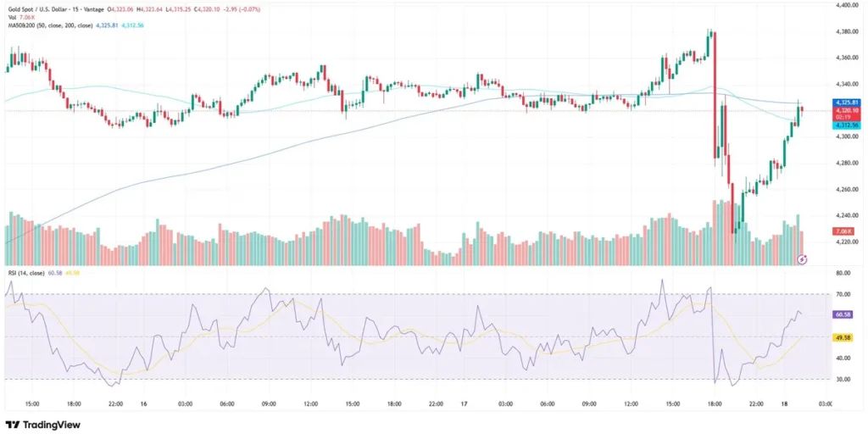The width and height of the screenshot is (868, 439).
Task: Click the 30.00 RSI axis label
Action: pyautogui.click(x=843, y=380)
